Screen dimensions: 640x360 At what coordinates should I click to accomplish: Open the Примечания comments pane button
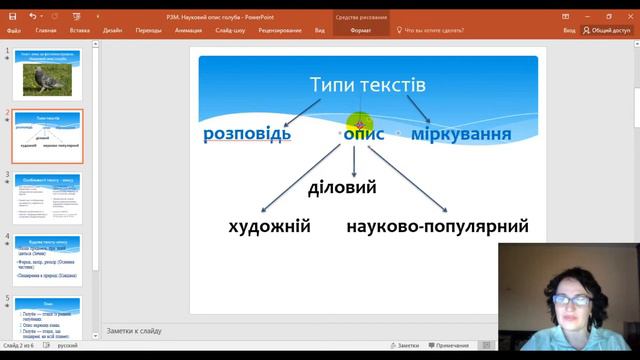(x=449, y=345)
